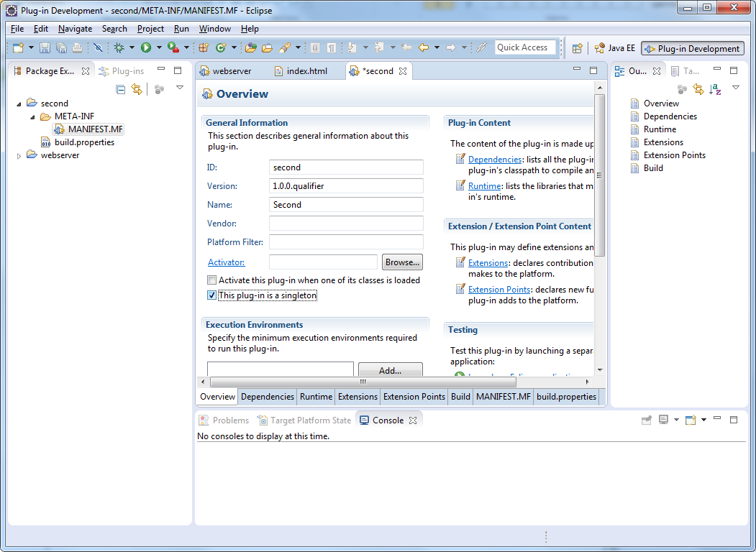756x552 pixels.
Task: Click the Save All toolbar icon
Action: pos(61,47)
